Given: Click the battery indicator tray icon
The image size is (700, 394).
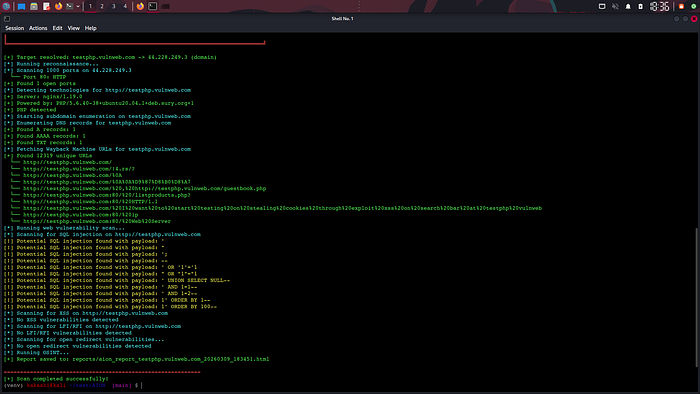Looking at the screenshot, I should pyautogui.click(x=641, y=6).
